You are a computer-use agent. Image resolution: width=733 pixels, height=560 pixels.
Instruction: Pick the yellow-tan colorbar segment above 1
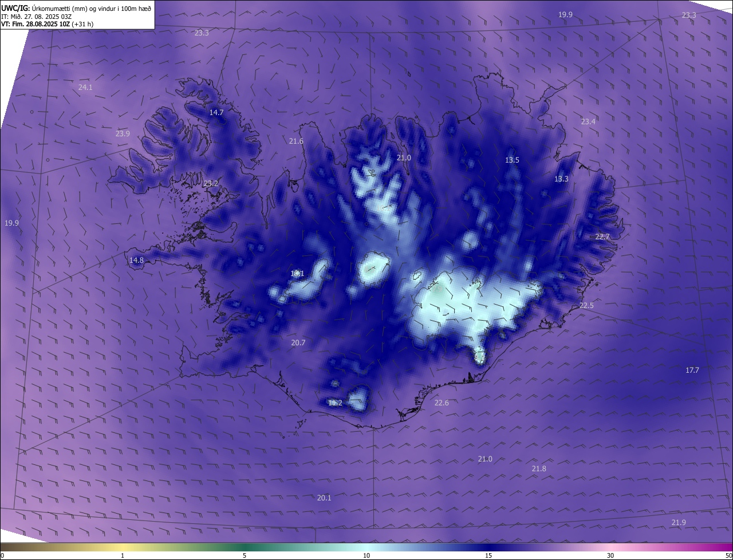tap(123, 547)
